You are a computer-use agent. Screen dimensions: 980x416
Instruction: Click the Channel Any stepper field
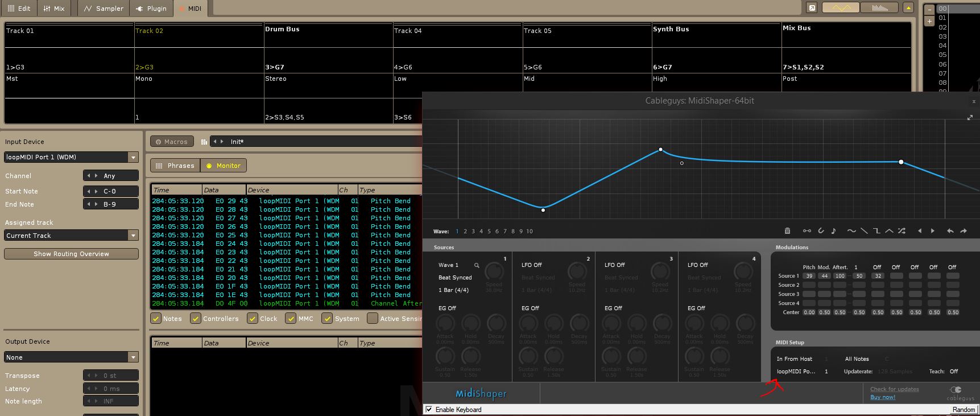click(111, 176)
